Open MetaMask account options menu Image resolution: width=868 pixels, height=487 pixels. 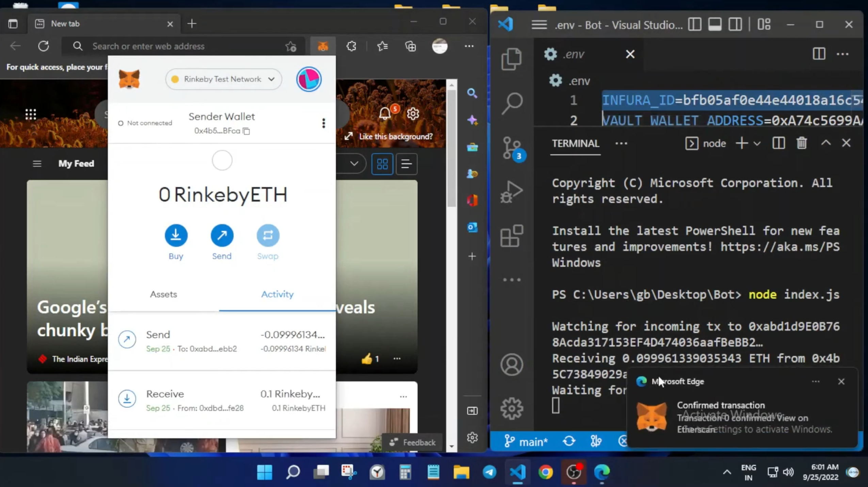[323, 123]
